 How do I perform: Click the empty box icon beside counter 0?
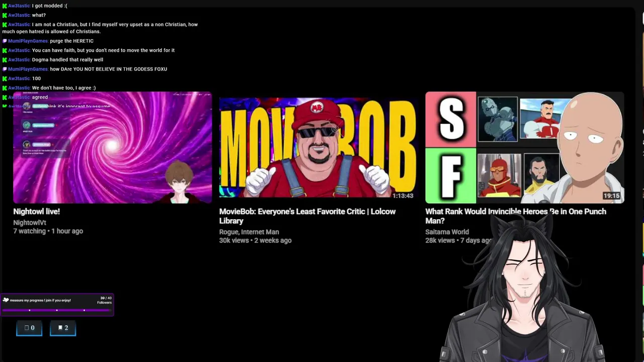click(27, 328)
